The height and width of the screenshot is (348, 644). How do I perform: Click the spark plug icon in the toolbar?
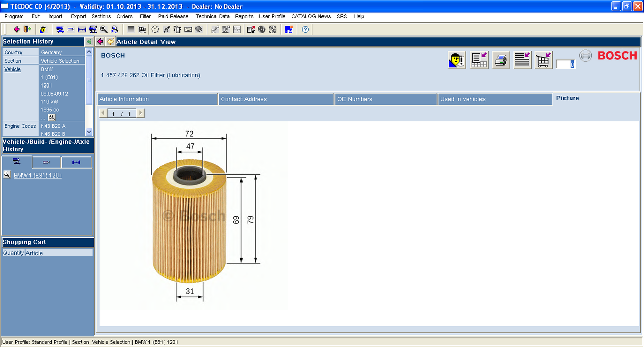pyautogui.click(x=167, y=29)
